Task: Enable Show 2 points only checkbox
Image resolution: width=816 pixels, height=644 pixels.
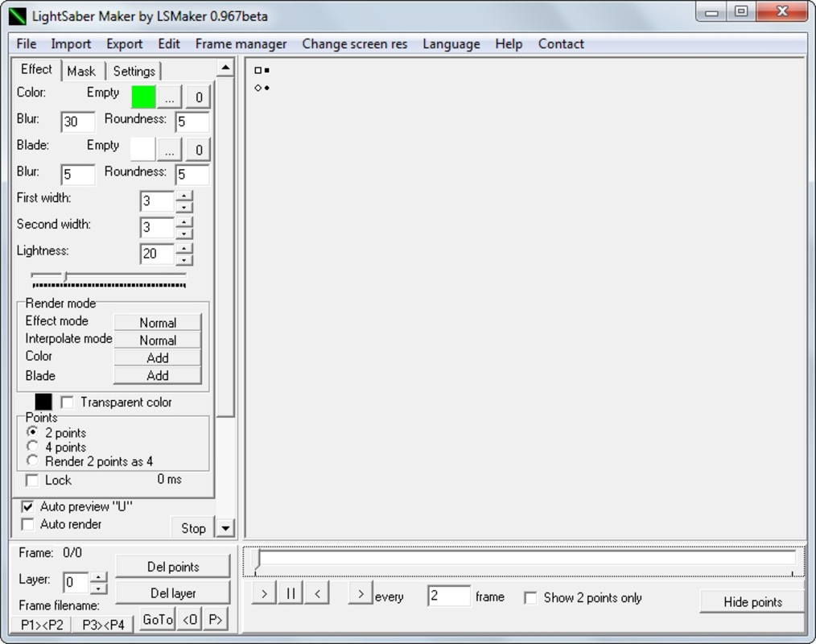Action: 530,598
